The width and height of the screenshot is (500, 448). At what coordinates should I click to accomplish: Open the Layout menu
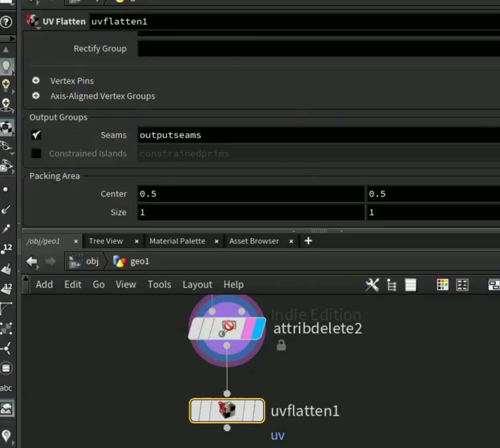click(197, 285)
